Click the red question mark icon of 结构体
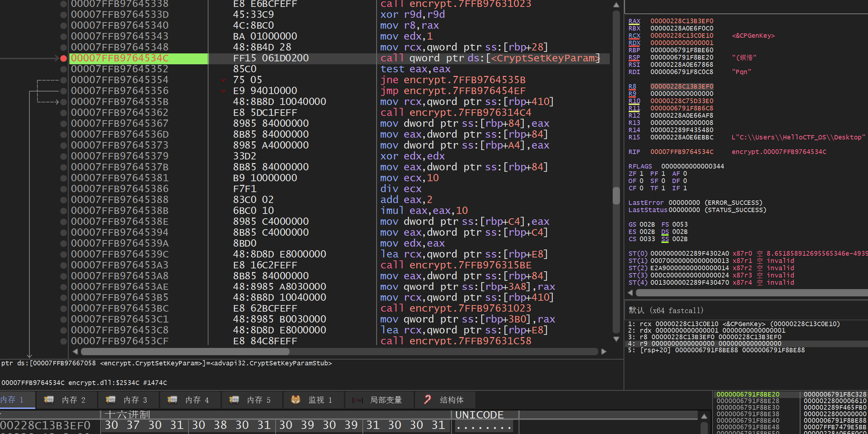This screenshot has width=868, height=434. tap(427, 399)
